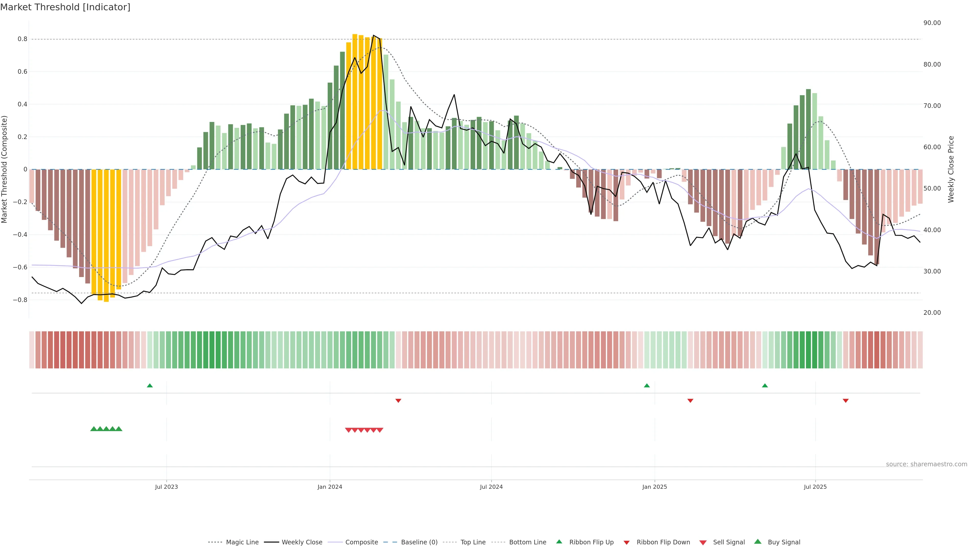This screenshot has height=551, width=980.
Task: Click the Sell Signal legend entry
Action: coord(729,542)
